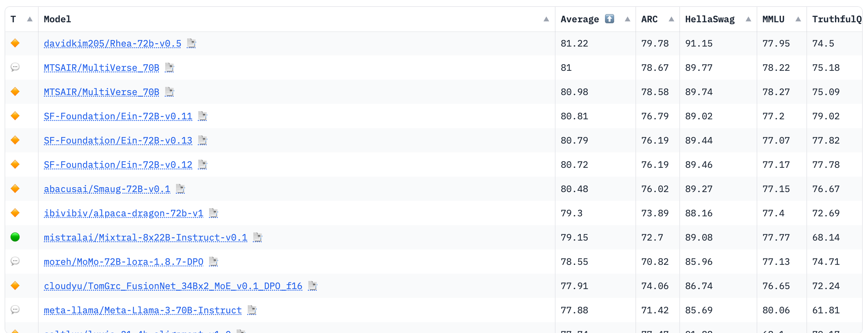
Task: Sort by the T column arrow
Action: click(x=30, y=19)
